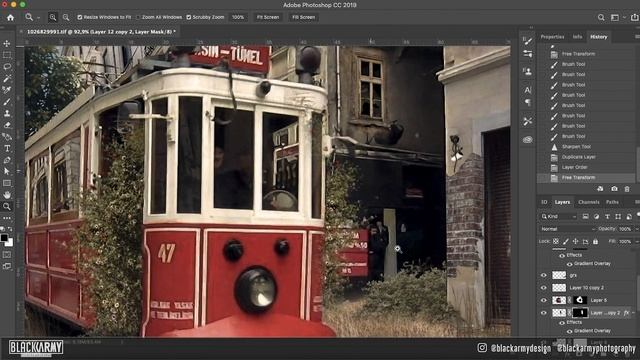Select the Path Selection tool

click(7, 171)
